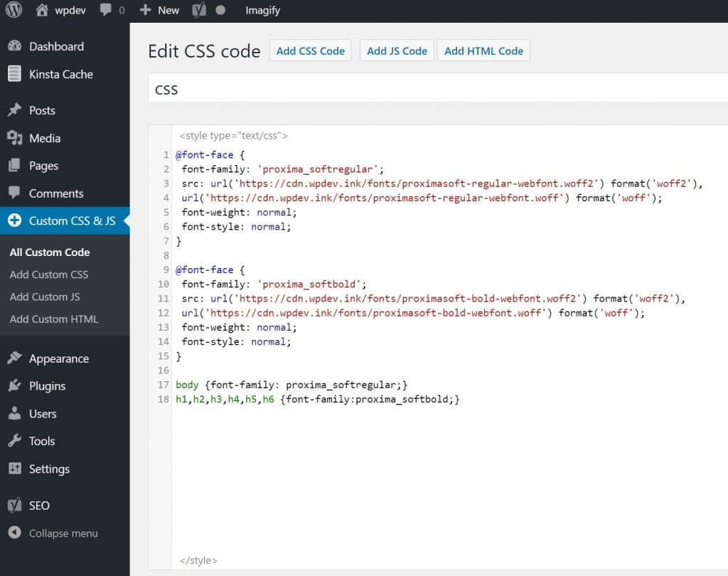Click the Media library icon
The image size is (728, 576).
pyautogui.click(x=16, y=138)
